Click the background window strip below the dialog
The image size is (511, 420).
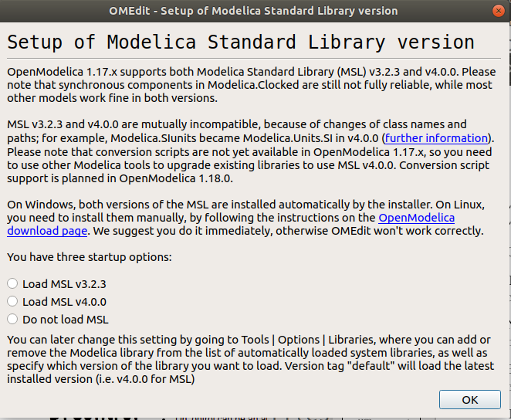click(255, 418)
